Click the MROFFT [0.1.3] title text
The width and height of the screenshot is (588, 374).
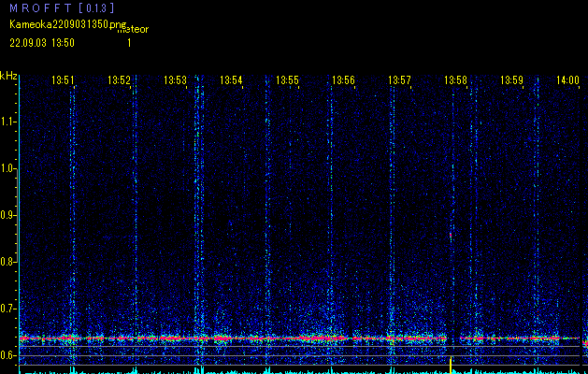tap(62, 8)
